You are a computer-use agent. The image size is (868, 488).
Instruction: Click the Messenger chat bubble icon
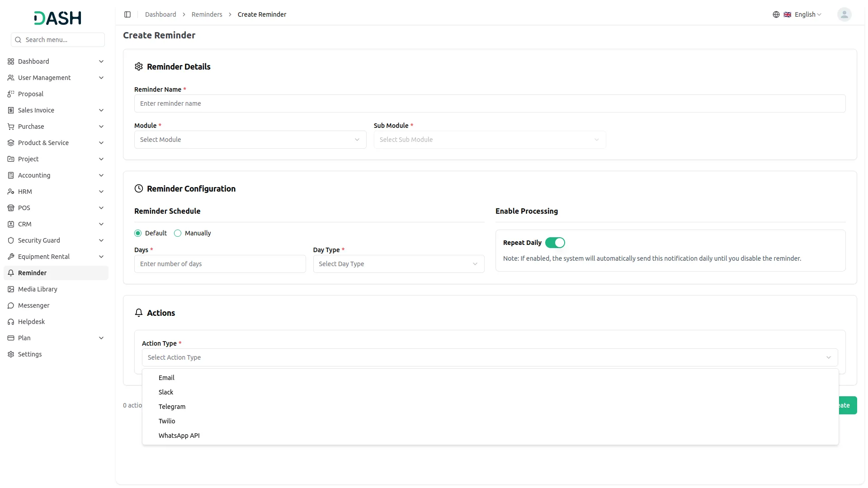pyautogui.click(x=11, y=305)
